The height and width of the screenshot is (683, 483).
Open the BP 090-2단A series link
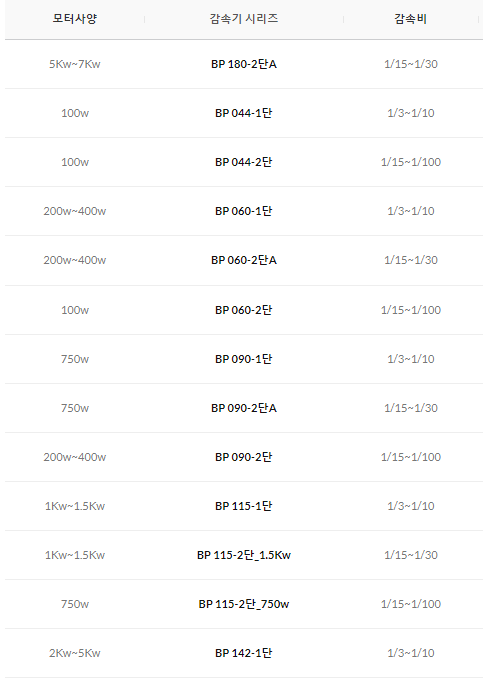[x=243, y=408]
